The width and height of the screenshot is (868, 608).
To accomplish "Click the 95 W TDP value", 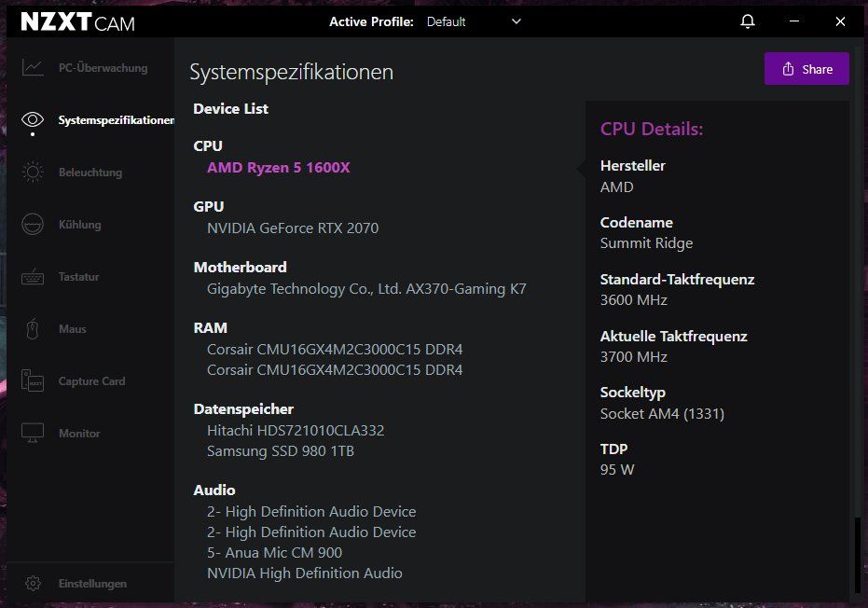I will point(617,470).
